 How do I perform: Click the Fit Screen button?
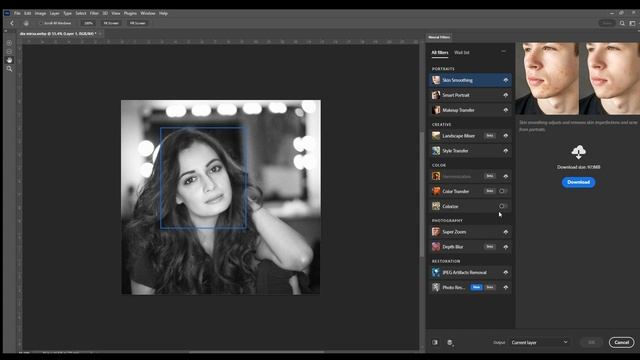point(111,23)
